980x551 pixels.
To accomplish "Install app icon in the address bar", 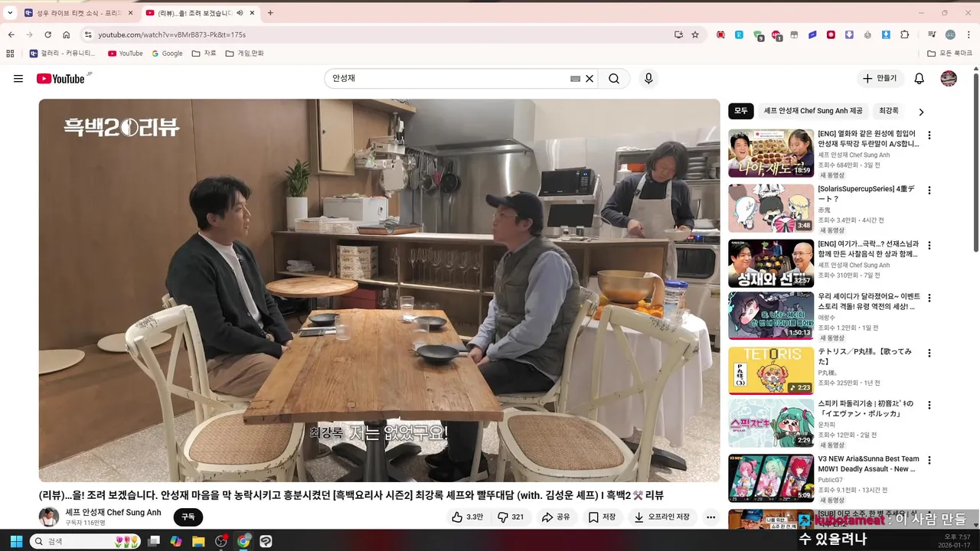I will tap(678, 34).
